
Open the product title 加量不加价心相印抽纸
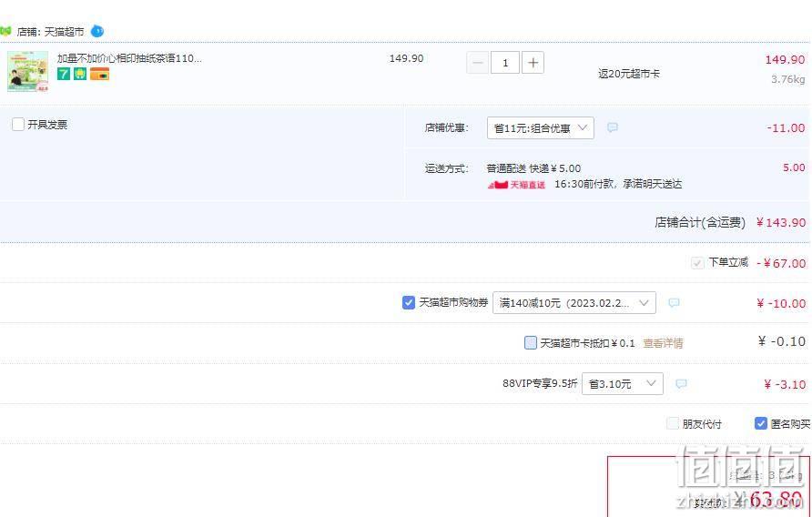click(129, 58)
